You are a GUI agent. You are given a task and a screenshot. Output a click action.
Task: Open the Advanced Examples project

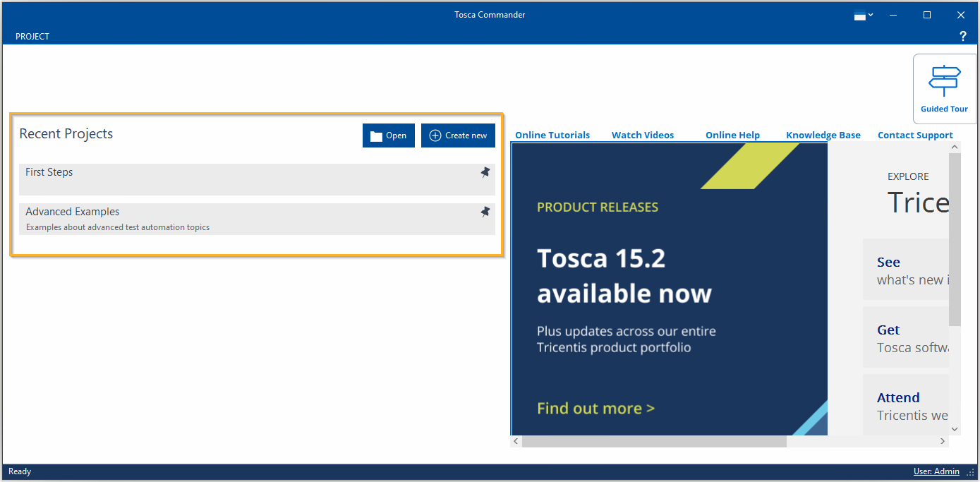click(257, 219)
